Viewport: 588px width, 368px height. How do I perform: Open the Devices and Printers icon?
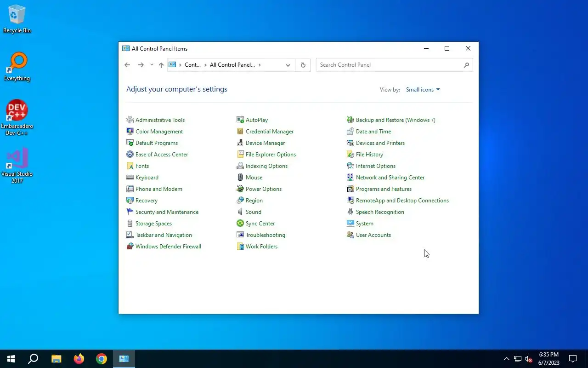click(351, 143)
